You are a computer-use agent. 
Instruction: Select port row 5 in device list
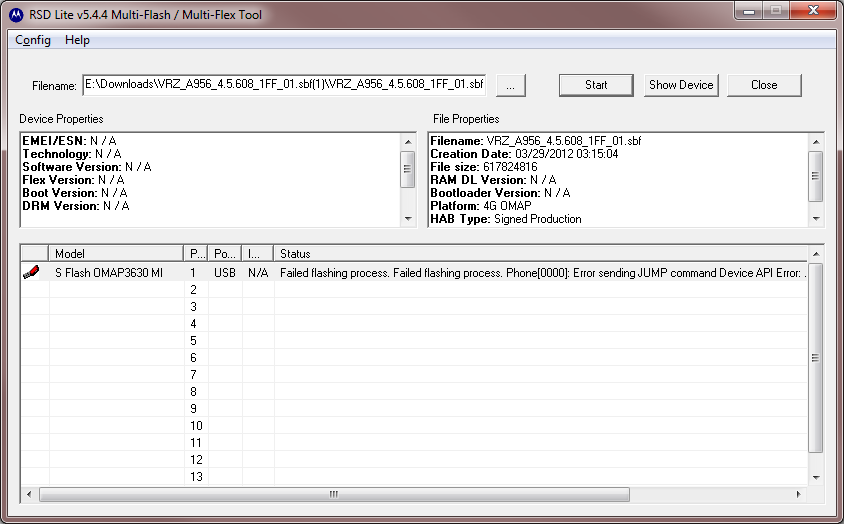(413, 341)
